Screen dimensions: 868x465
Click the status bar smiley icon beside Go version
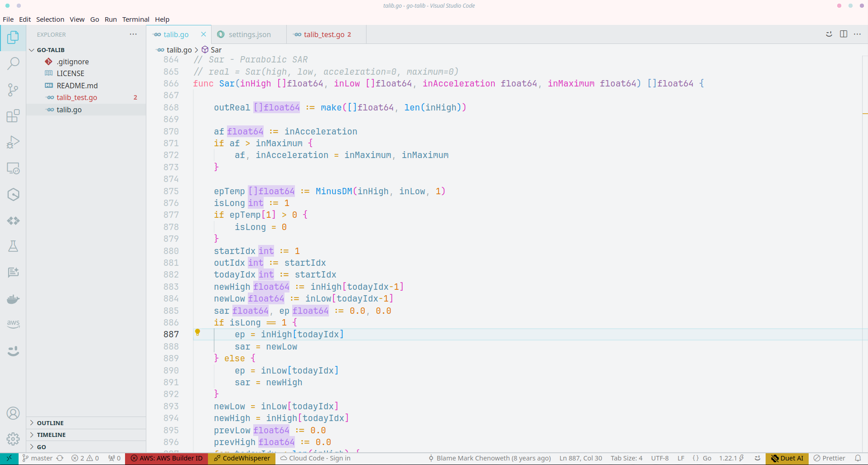[757, 458]
